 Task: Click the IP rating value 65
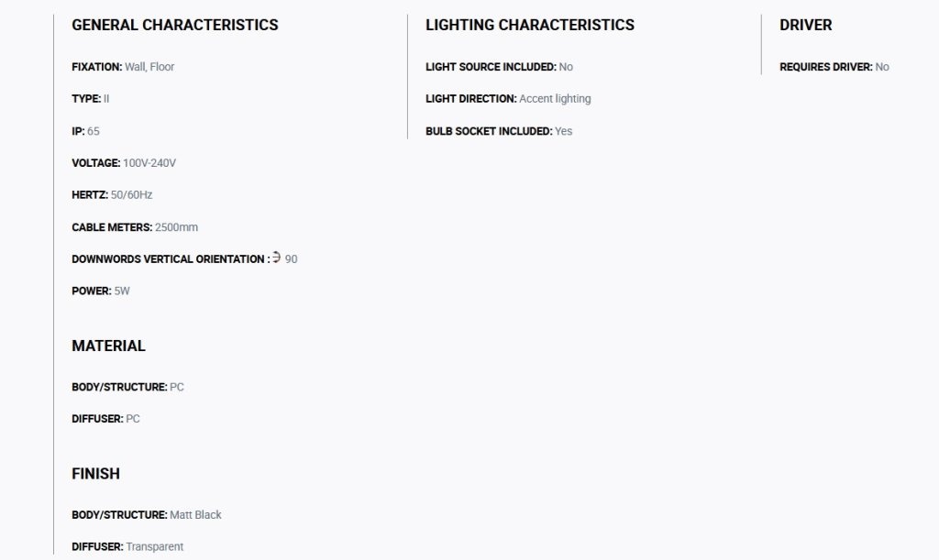point(94,131)
